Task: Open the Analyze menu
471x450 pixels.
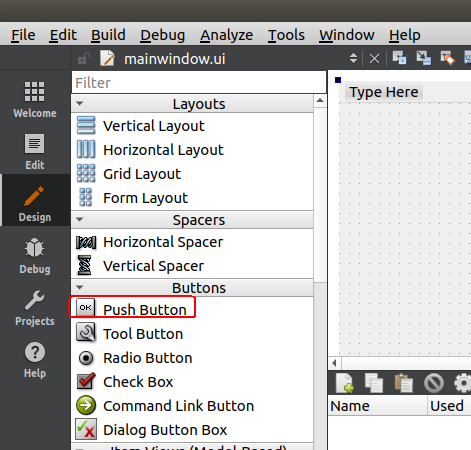Action: point(226,35)
